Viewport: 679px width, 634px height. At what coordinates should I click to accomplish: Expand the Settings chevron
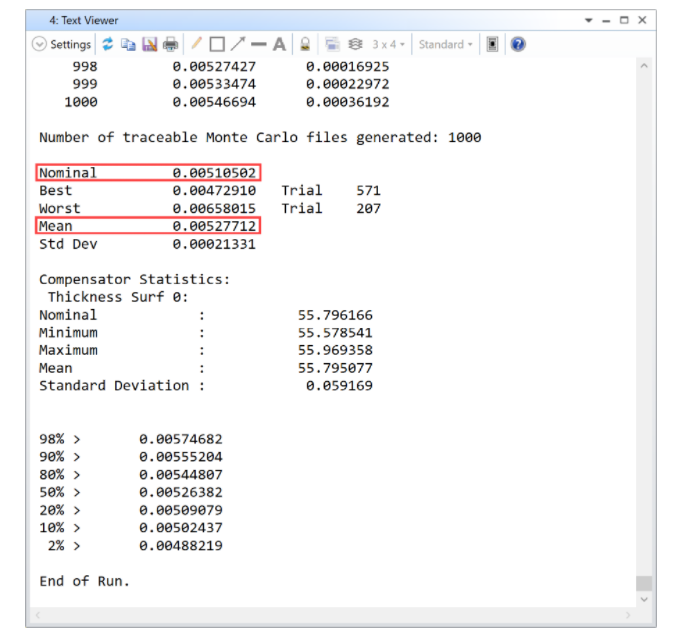[39, 44]
